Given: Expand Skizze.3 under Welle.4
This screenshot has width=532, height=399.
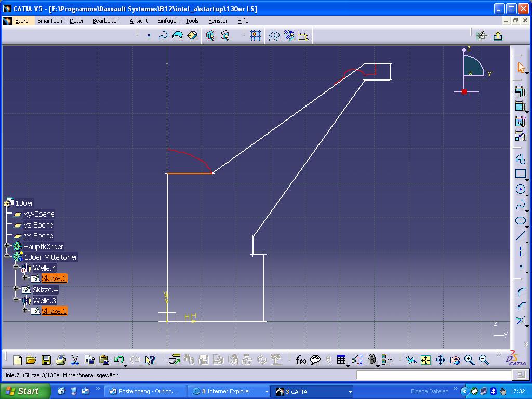Looking at the screenshot, I should 25,277.
